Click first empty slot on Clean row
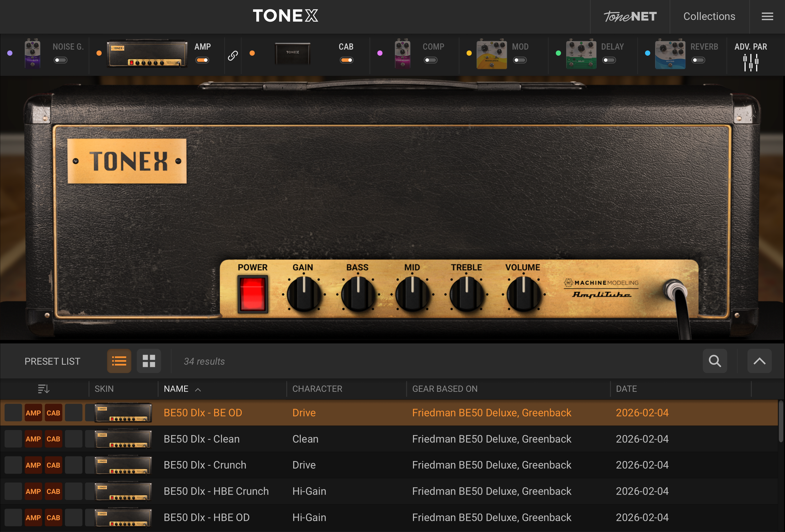This screenshot has width=785, height=532. (x=13, y=439)
